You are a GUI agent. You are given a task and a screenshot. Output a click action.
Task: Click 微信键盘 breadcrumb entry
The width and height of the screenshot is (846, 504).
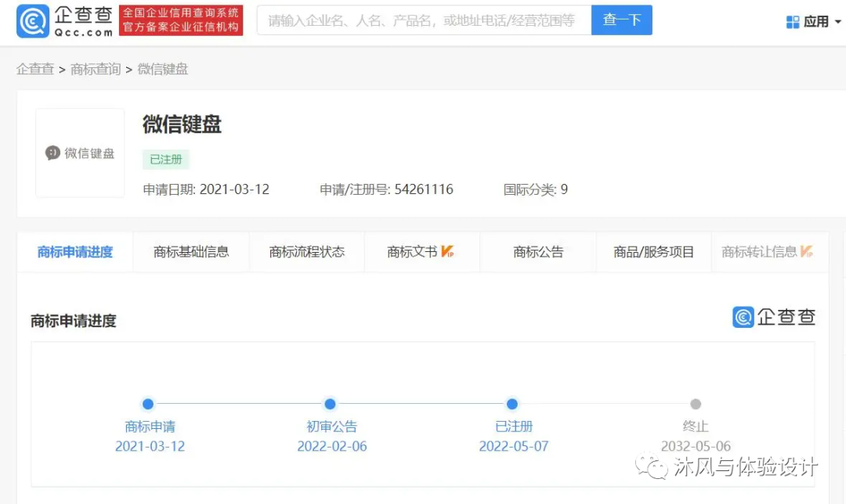[x=162, y=69]
